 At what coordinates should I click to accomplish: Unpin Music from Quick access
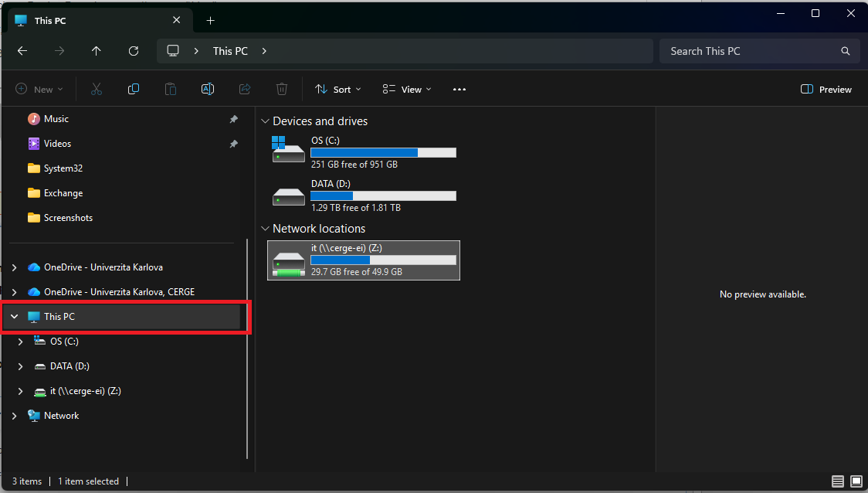coord(234,119)
